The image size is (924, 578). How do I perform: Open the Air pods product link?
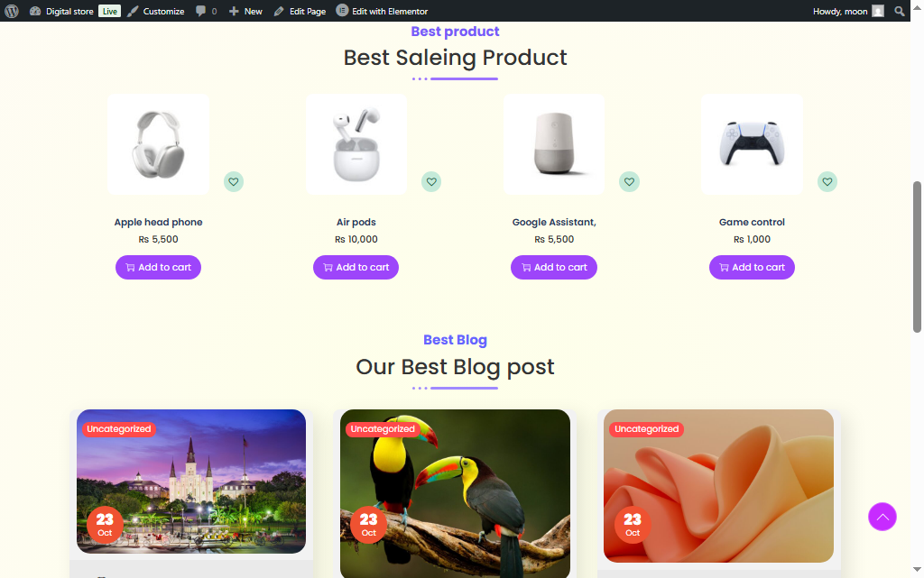(x=356, y=222)
